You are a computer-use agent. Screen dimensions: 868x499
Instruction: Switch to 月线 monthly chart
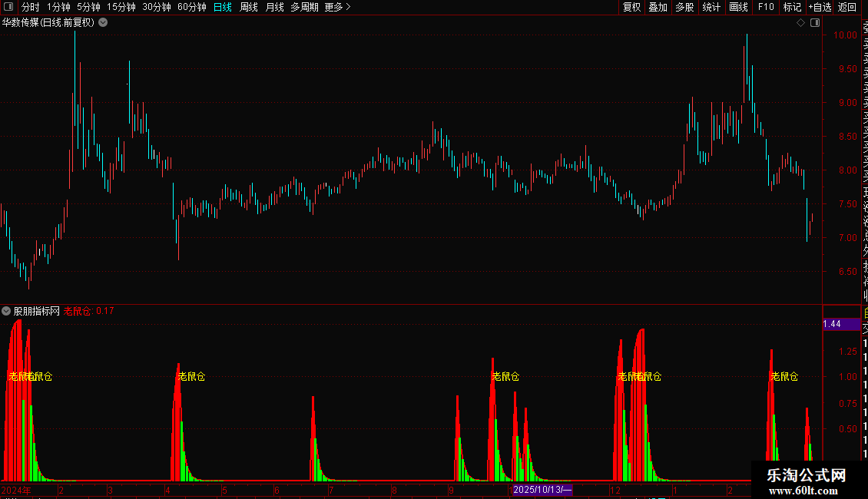[274, 7]
